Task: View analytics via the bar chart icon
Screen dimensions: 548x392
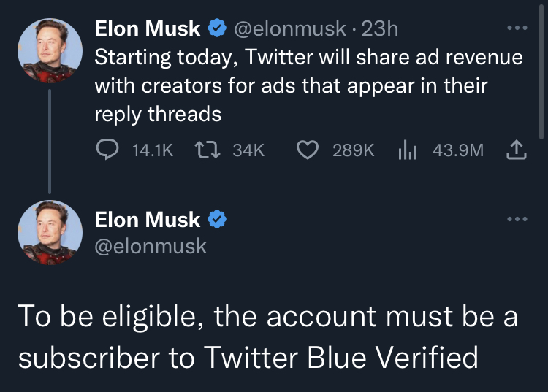Action: (x=408, y=150)
